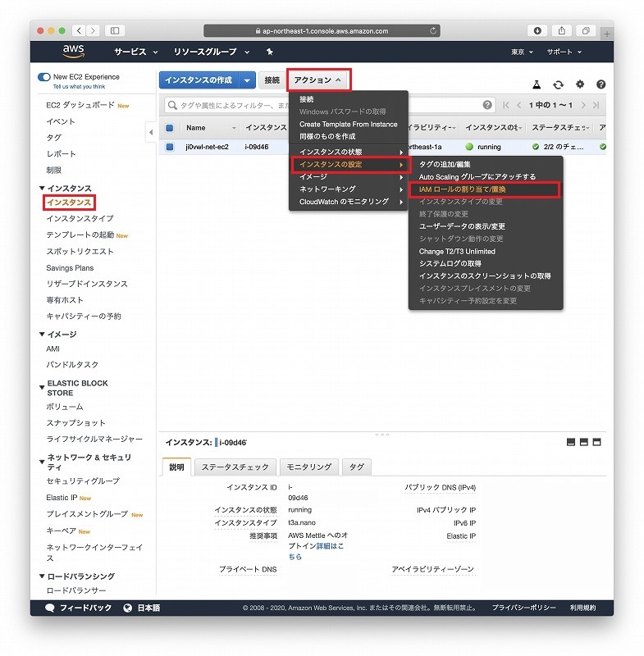The image size is (644, 656).
Task: Go to the next page of results
Action: click(x=583, y=105)
